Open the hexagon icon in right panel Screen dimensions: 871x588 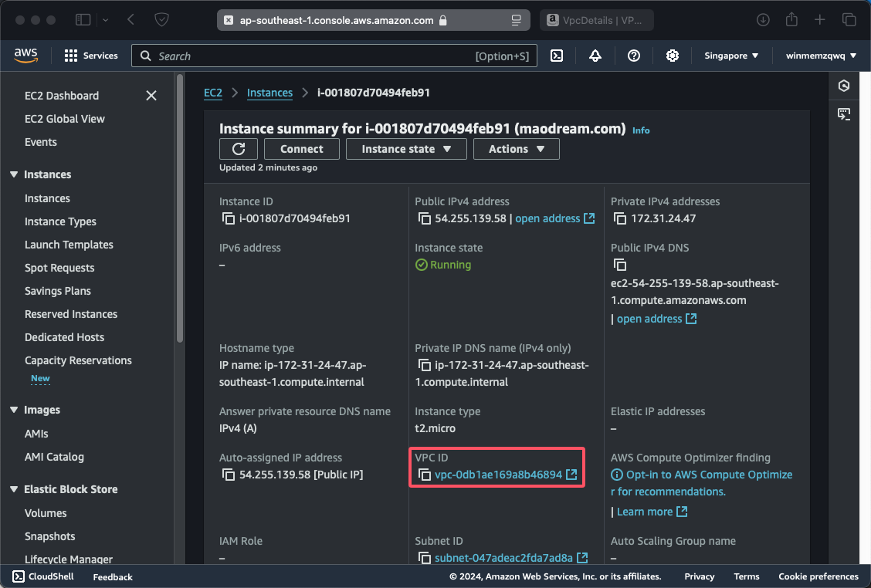click(x=844, y=86)
